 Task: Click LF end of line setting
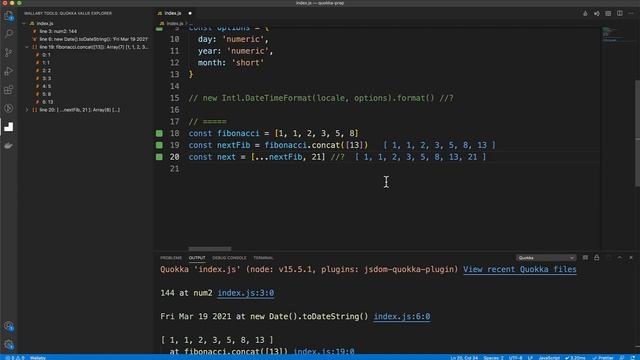tap(530, 358)
